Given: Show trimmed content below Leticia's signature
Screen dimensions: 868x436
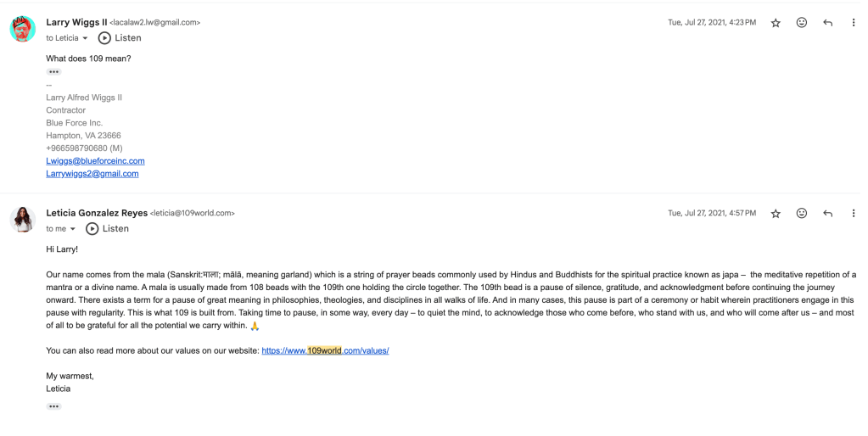Looking at the screenshot, I should click(x=53, y=406).
